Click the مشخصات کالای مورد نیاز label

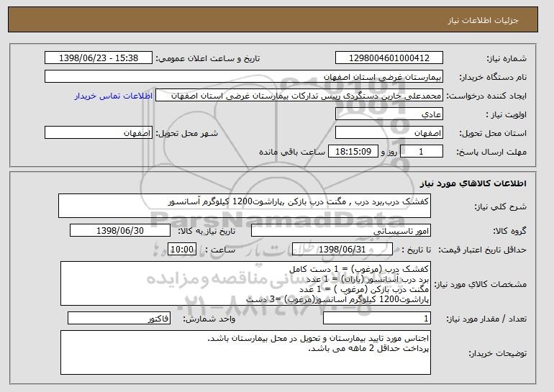[x=480, y=284]
